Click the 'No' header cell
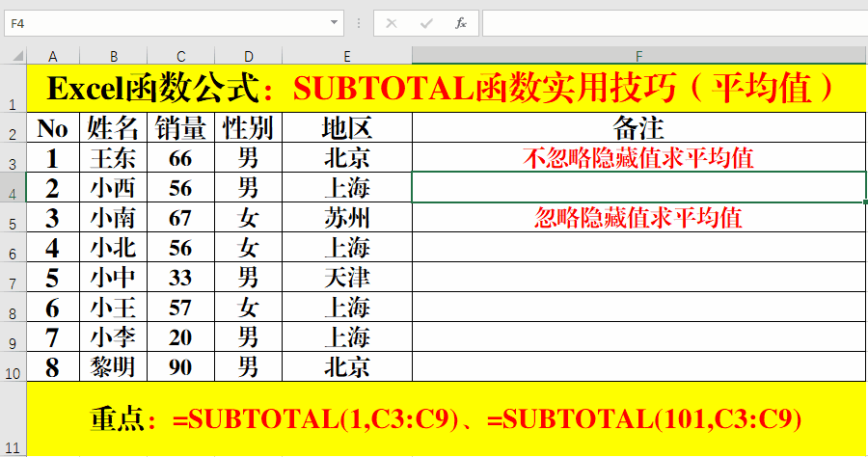This screenshot has width=868, height=457. (x=53, y=127)
